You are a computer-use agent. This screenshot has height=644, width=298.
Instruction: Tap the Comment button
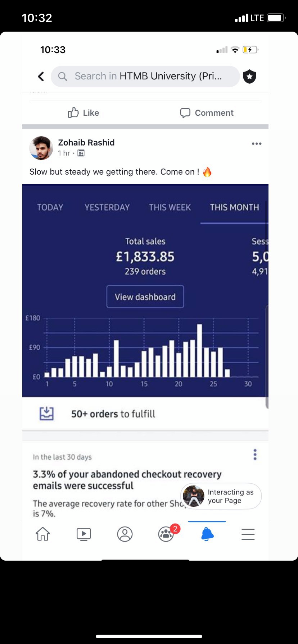click(207, 113)
